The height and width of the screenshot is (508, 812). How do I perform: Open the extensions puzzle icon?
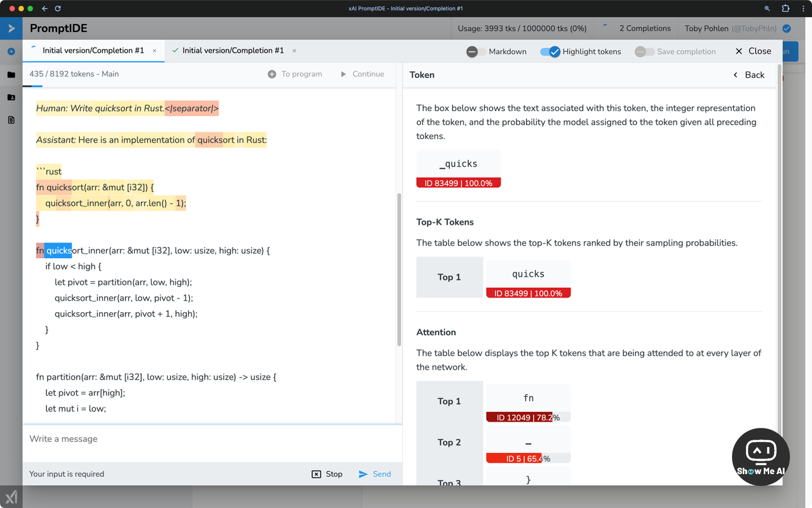point(785,8)
